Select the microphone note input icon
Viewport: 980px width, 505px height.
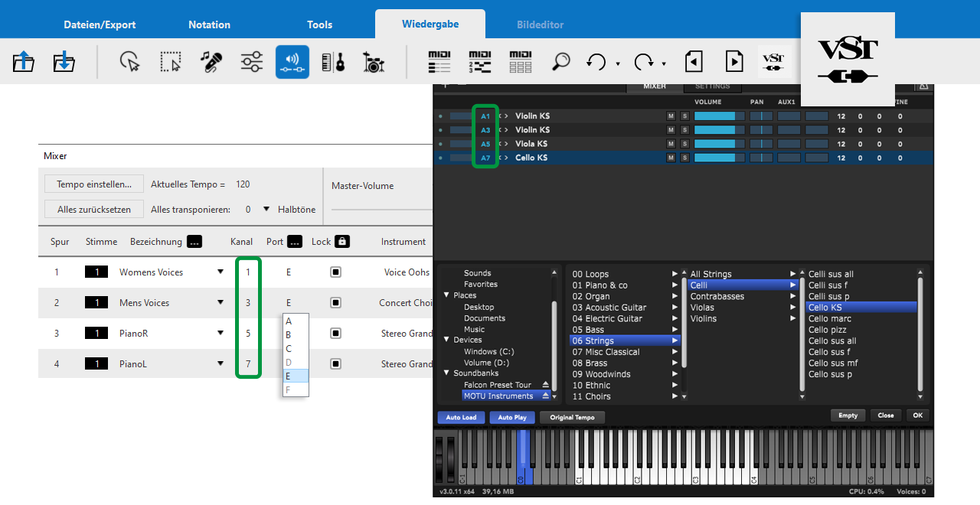pyautogui.click(x=211, y=62)
